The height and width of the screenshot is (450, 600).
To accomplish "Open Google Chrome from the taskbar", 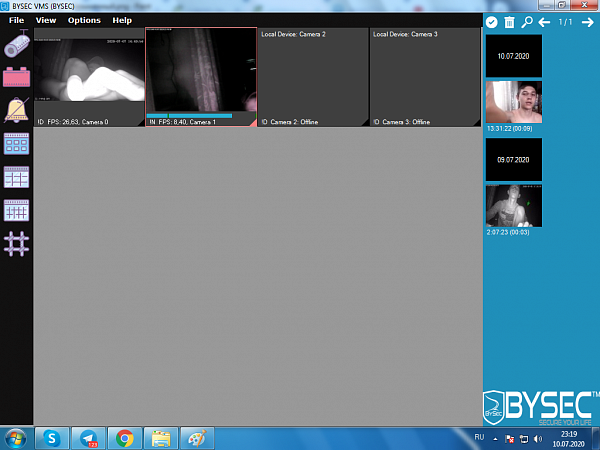I will (x=125, y=437).
